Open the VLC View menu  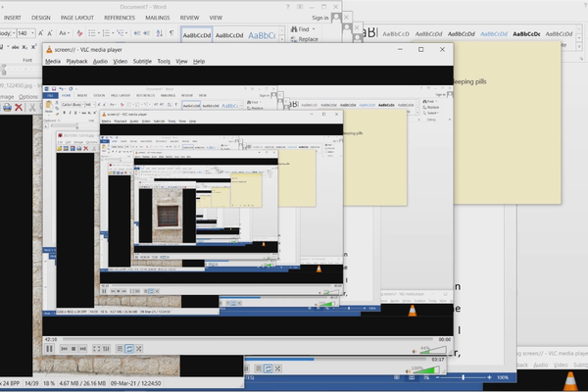click(x=181, y=61)
